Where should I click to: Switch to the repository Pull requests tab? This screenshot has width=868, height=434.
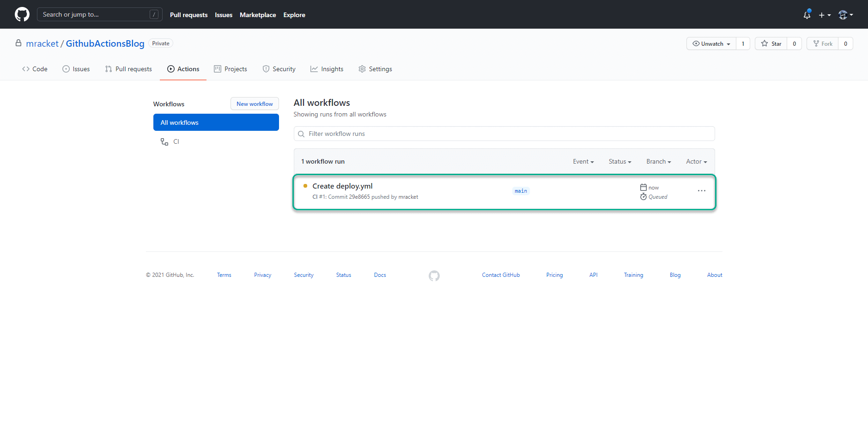coord(128,69)
